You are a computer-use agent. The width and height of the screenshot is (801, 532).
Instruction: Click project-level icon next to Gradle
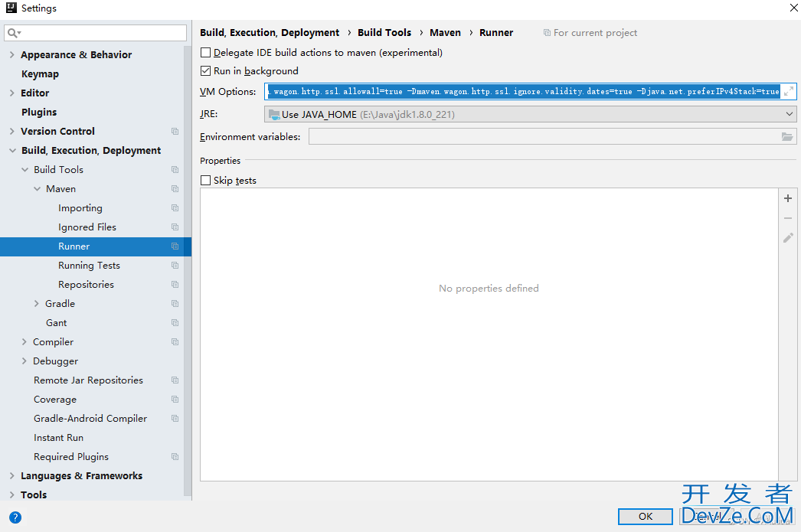(x=175, y=304)
